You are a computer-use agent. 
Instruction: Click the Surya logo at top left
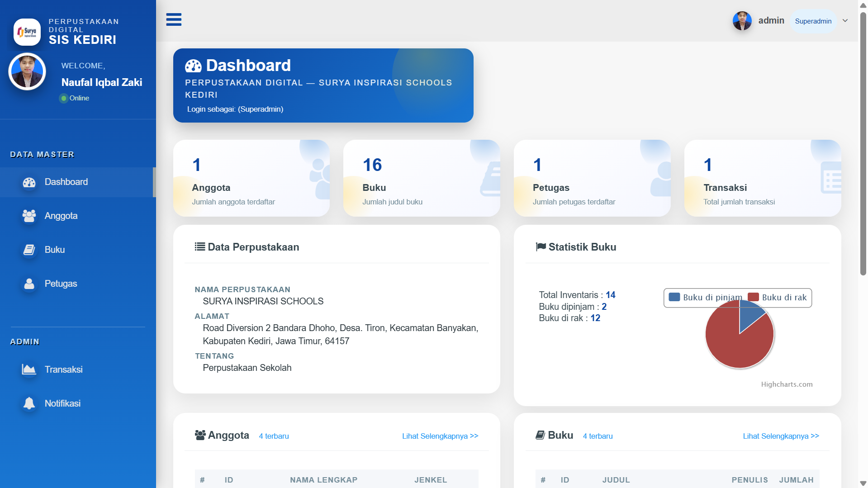click(27, 32)
